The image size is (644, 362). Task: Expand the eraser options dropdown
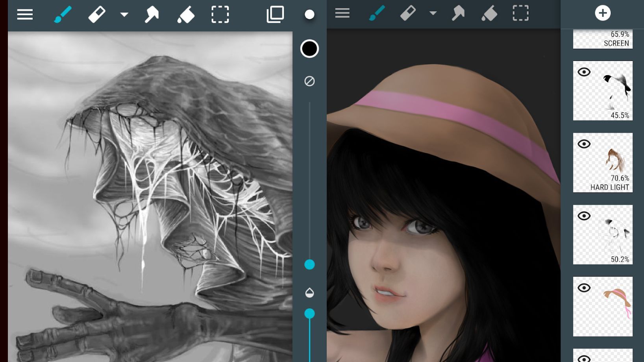tap(124, 14)
